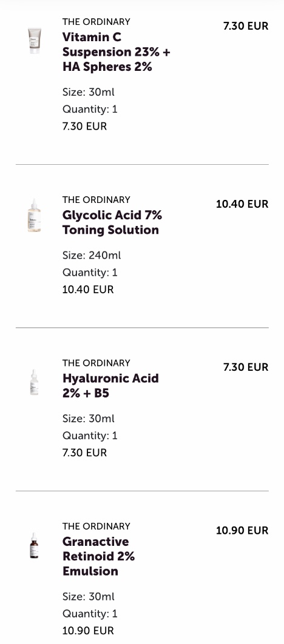Open Granactive Retinoid 2% Emulsion title
Viewport: 284px width, 644px height.
(x=99, y=556)
